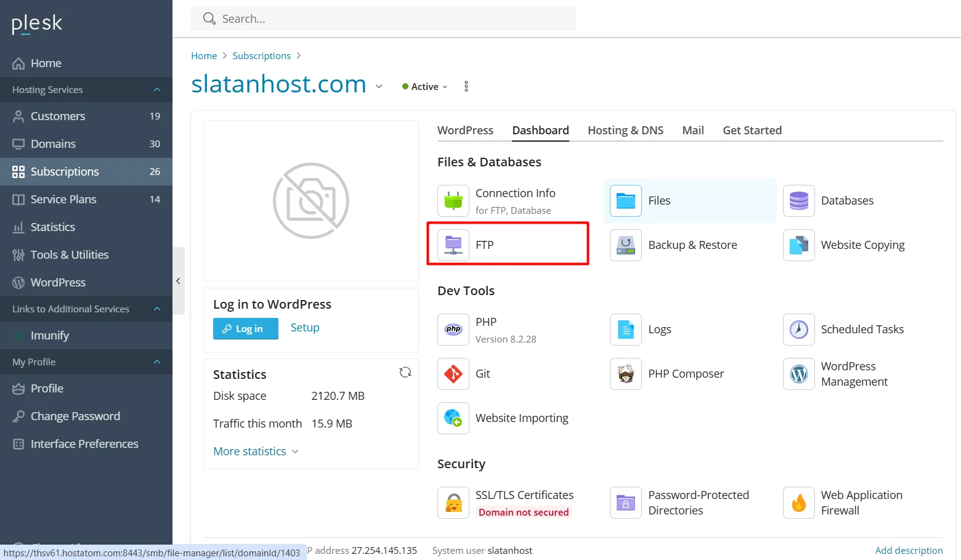The image size is (961, 560).
Task: Open Subscriptions in the sidebar
Action: click(86, 172)
